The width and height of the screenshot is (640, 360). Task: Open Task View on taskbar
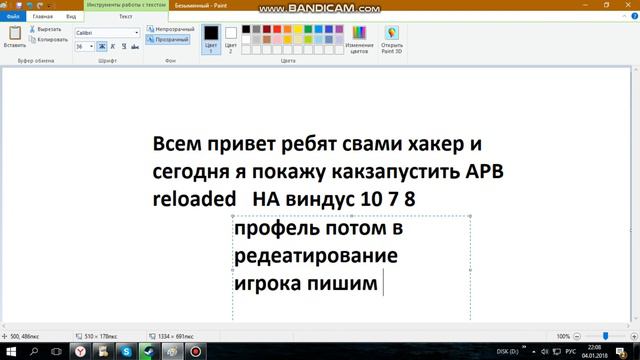click(x=56, y=351)
